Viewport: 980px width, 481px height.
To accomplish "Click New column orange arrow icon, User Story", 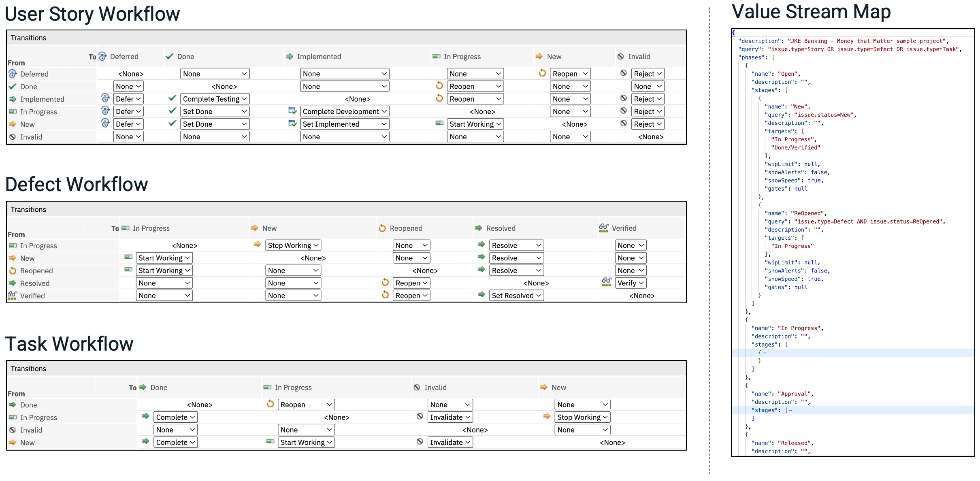I will coord(539,56).
